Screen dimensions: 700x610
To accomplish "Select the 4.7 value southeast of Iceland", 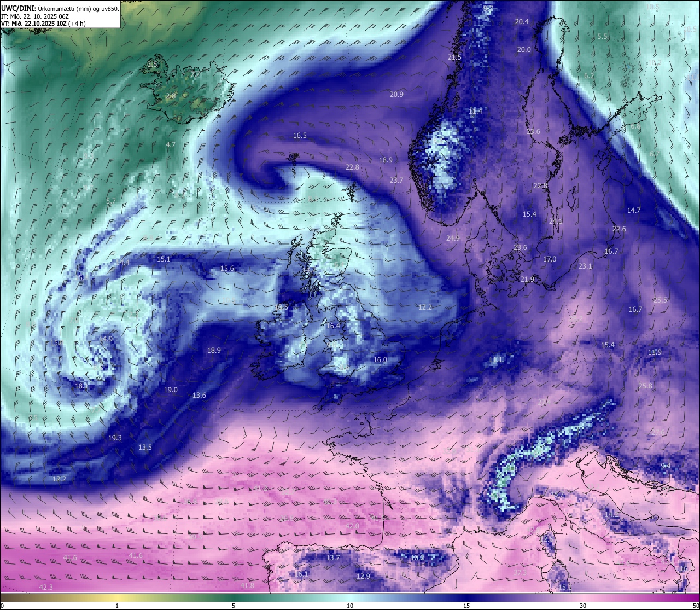I will [x=170, y=145].
